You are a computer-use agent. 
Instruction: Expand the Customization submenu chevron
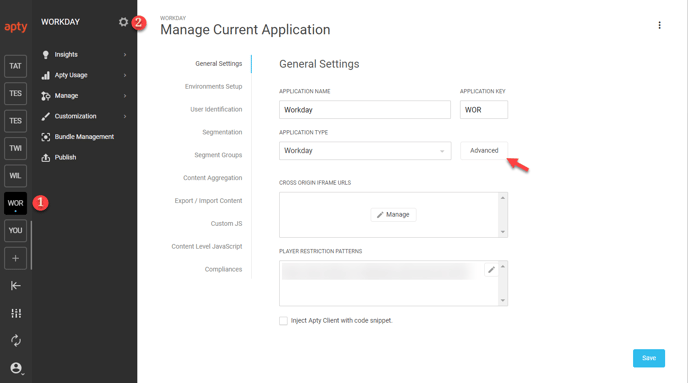coord(125,116)
